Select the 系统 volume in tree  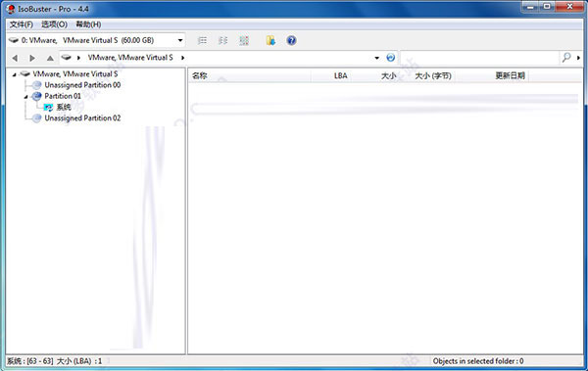[x=64, y=107]
